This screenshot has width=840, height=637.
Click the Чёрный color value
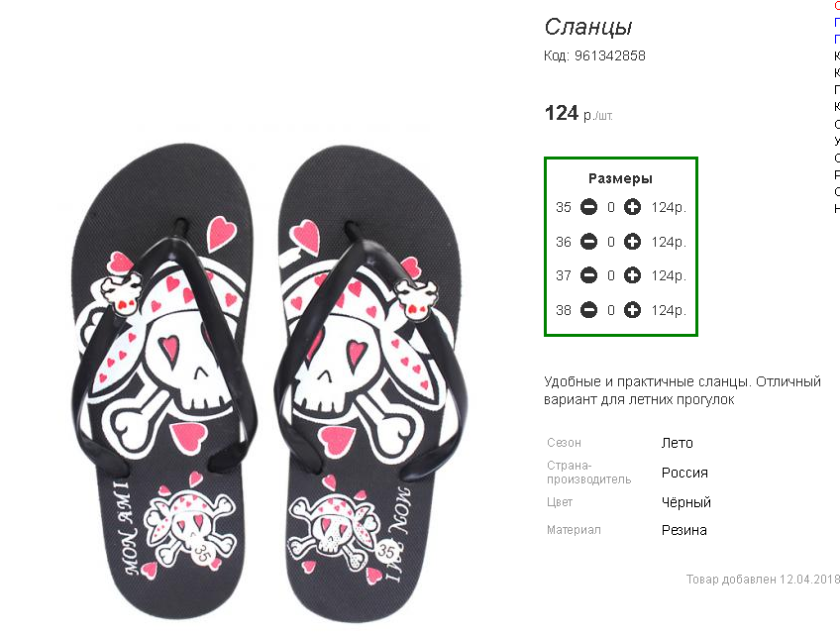(x=686, y=502)
